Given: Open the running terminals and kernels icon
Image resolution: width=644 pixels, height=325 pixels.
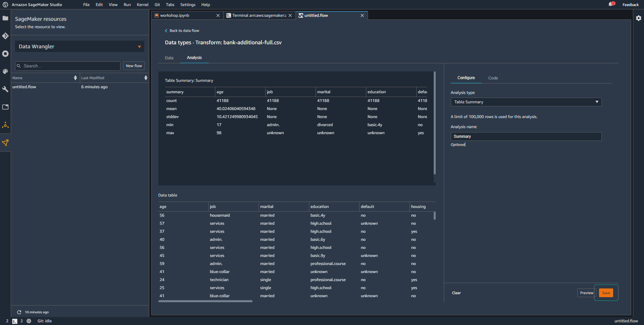Looking at the screenshot, I should (x=5, y=54).
